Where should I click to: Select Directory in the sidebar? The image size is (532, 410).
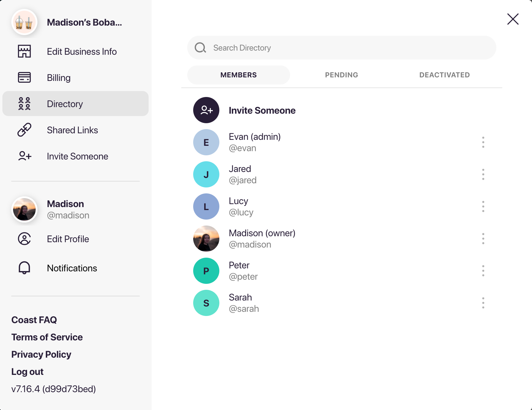75,104
